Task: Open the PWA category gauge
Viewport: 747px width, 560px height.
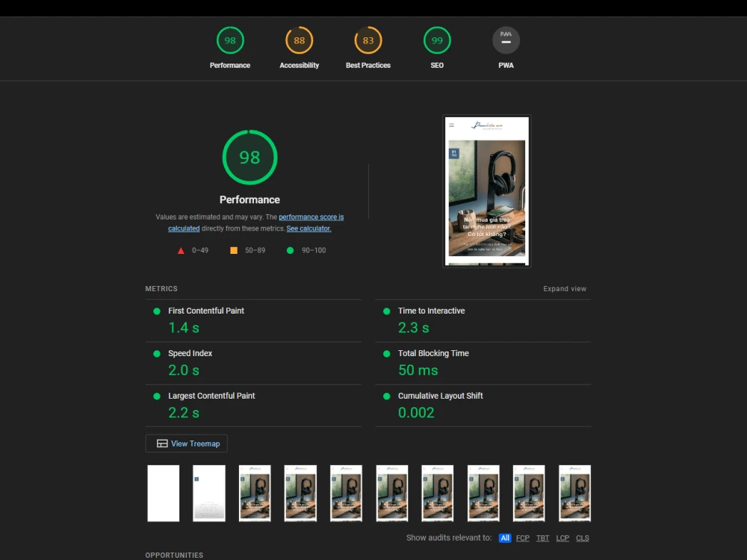Action: 506,40
